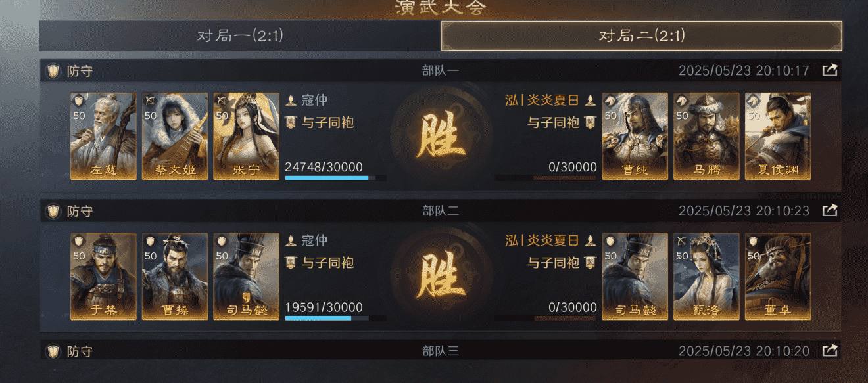Viewport: 868px width, 383px height.
Task: Switch to the 对局一(2:1) tab
Action: coord(240,35)
